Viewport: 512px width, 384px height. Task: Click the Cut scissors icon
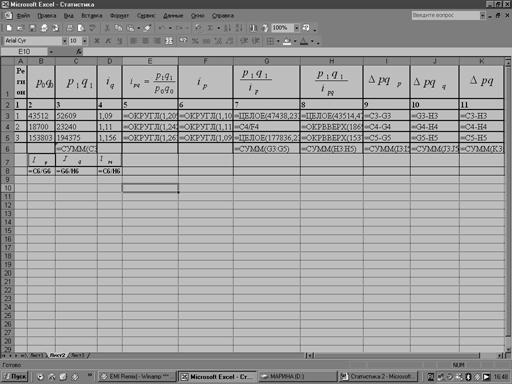click(x=107, y=28)
